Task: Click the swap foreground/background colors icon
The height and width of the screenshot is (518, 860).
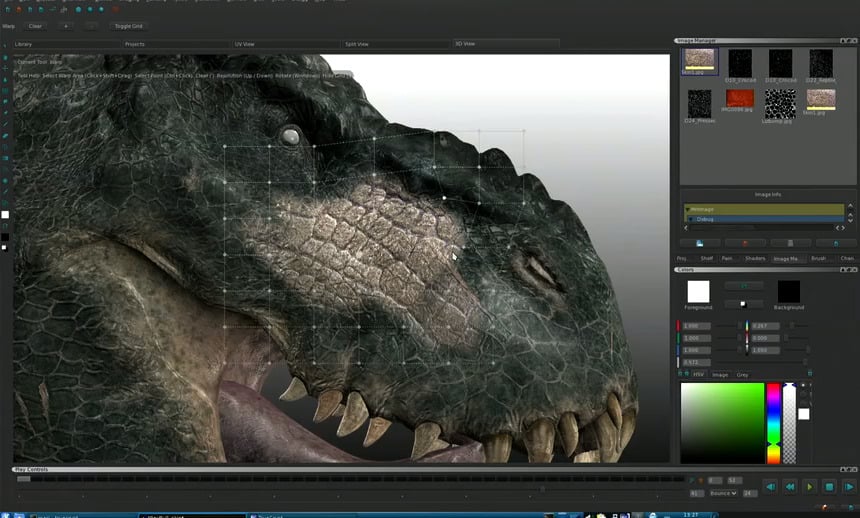Action: tap(743, 285)
